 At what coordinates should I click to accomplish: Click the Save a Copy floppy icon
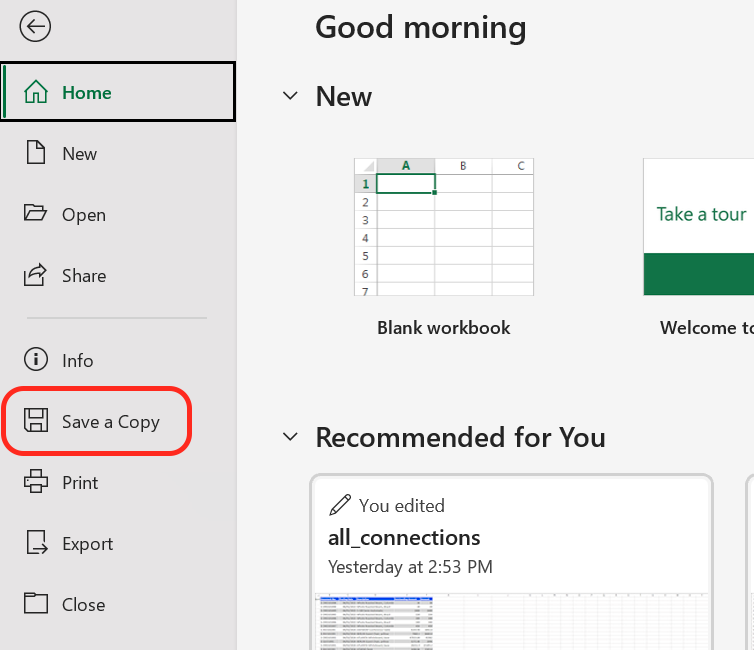(36, 421)
